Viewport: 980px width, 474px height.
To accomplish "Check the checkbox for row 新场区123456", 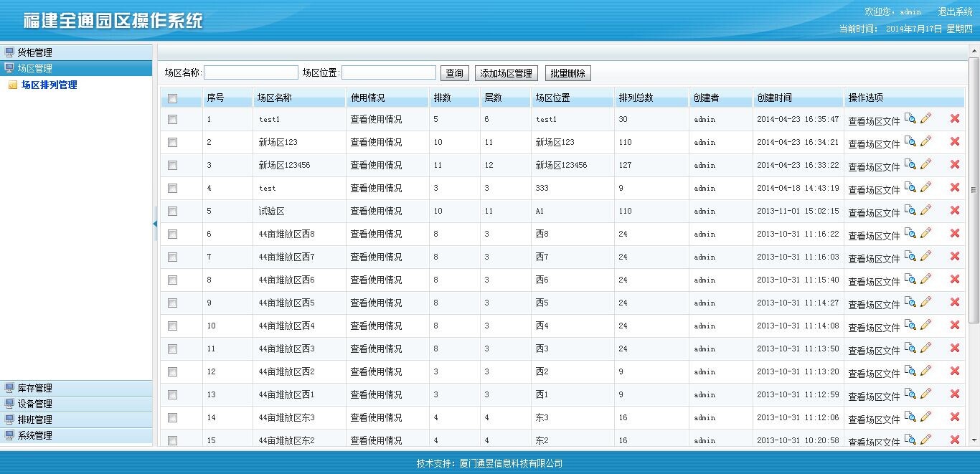I will coord(172,166).
